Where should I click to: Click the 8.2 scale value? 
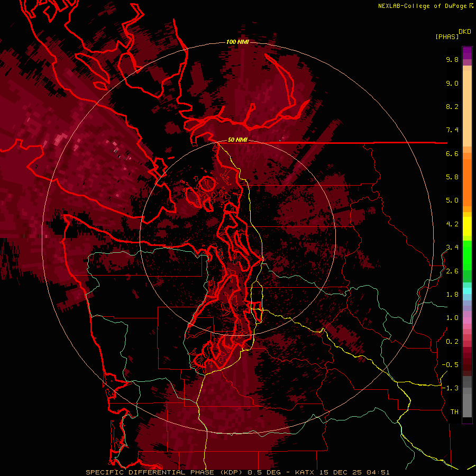point(452,106)
